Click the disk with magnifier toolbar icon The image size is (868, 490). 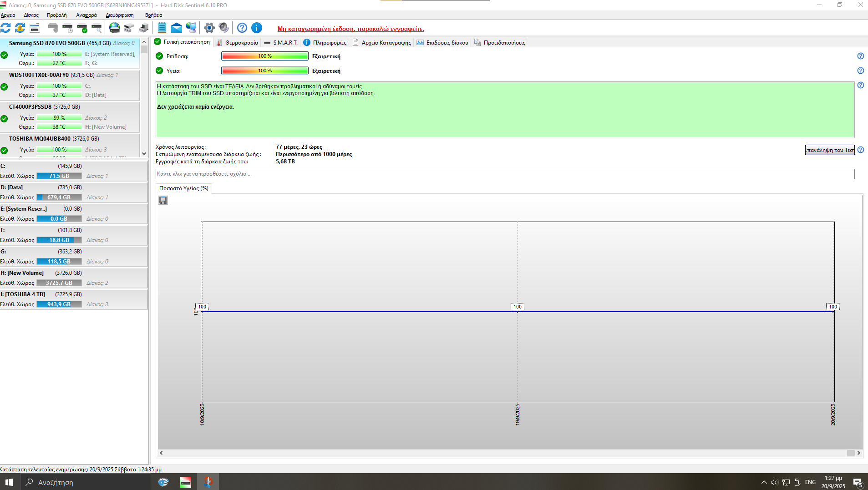tap(96, 28)
